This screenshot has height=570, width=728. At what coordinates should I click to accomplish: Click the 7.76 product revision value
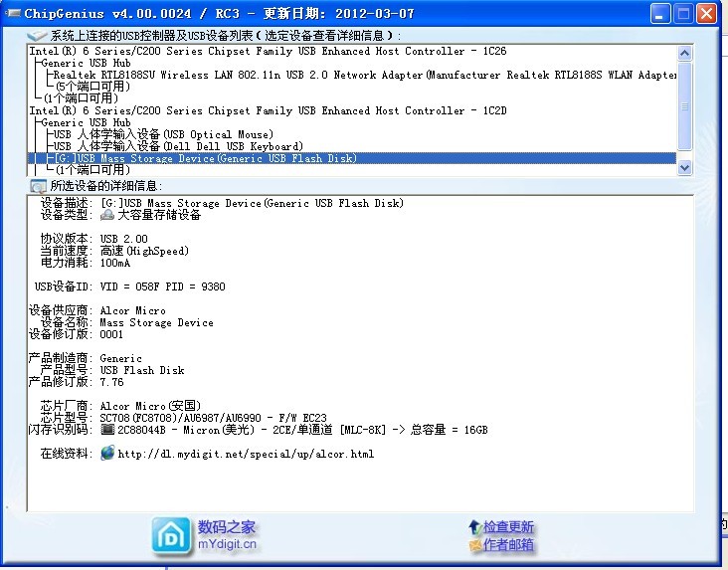click(112, 382)
